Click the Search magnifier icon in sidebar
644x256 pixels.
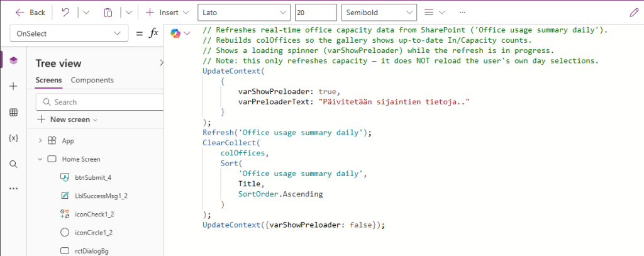(x=13, y=164)
